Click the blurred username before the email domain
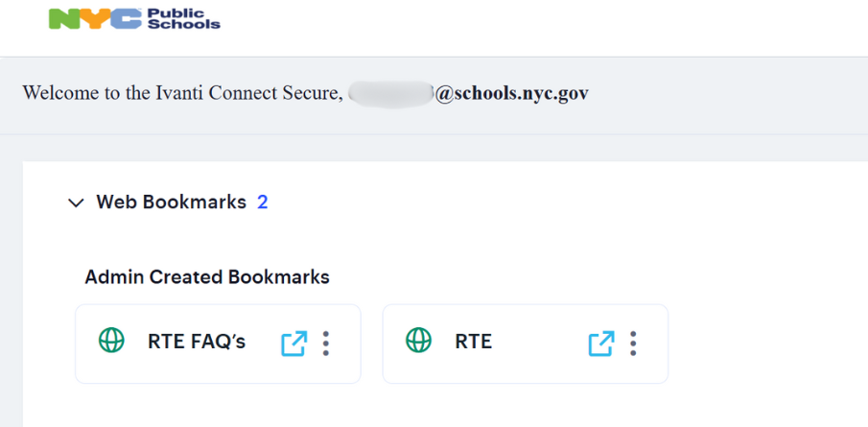The image size is (868, 427). click(390, 94)
